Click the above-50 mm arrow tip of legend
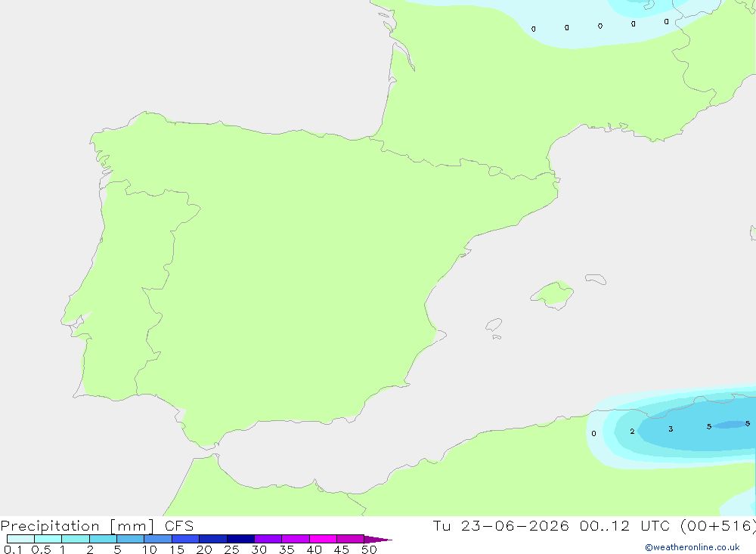 pyautogui.click(x=378, y=540)
